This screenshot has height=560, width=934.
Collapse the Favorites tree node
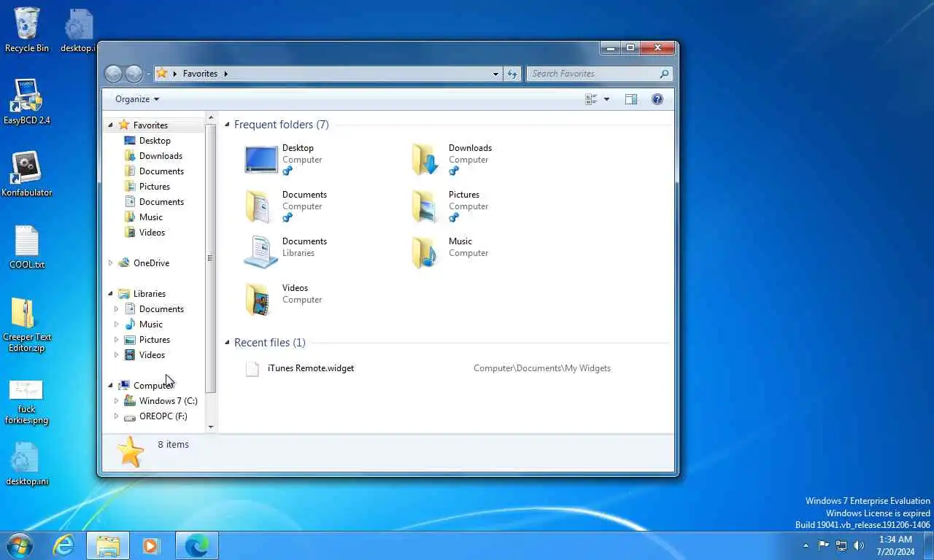click(111, 125)
